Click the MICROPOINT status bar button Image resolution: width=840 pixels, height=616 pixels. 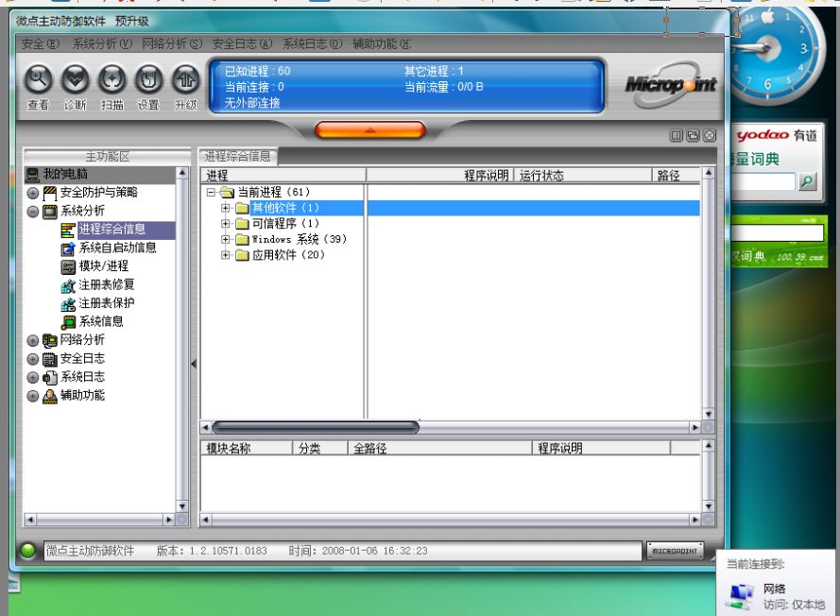[675, 550]
